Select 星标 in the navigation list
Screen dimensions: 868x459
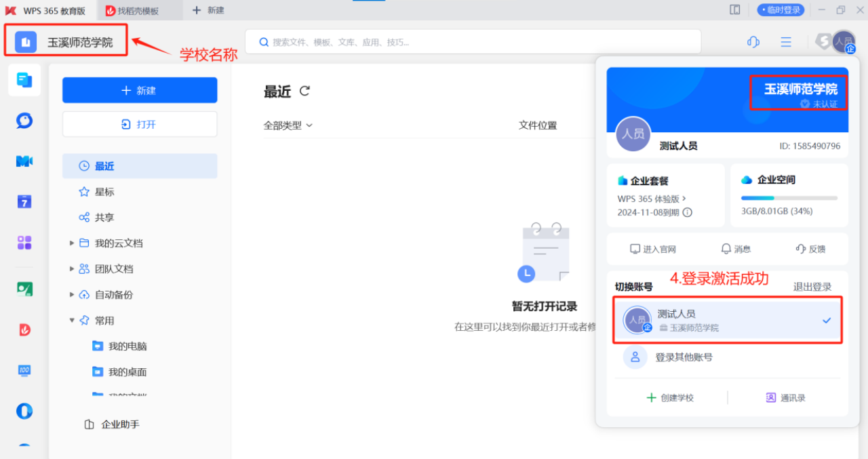104,192
